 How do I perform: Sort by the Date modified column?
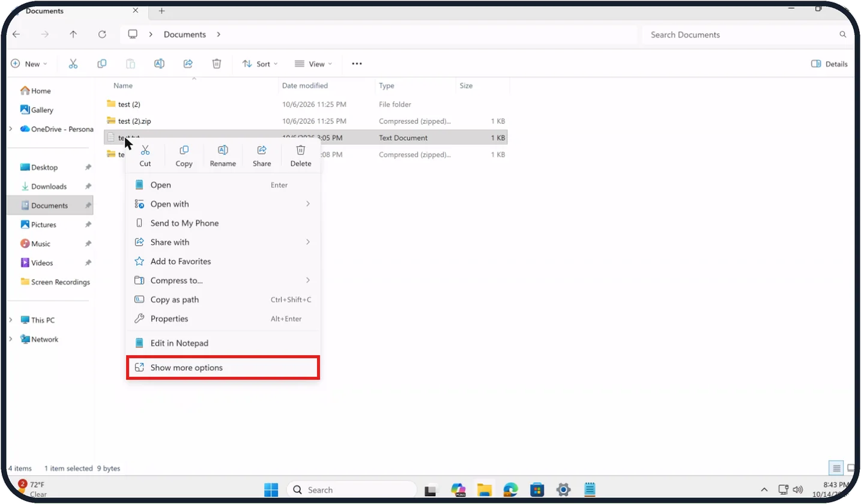pyautogui.click(x=305, y=86)
